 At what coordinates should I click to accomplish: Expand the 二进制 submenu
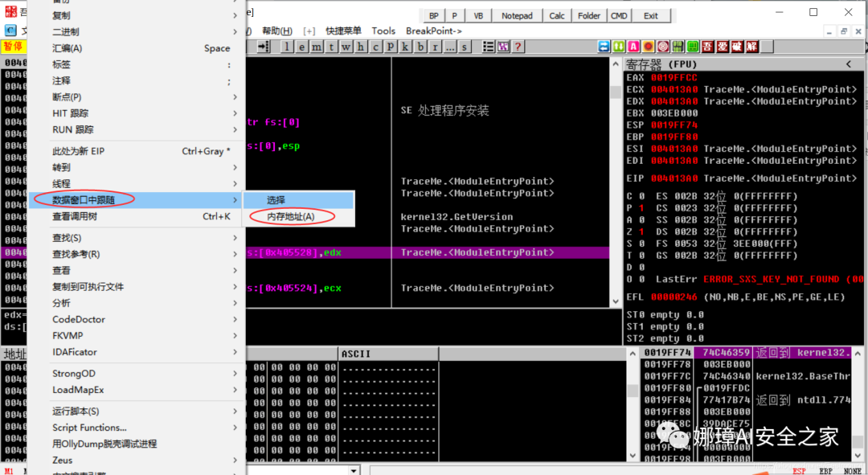tap(235, 31)
